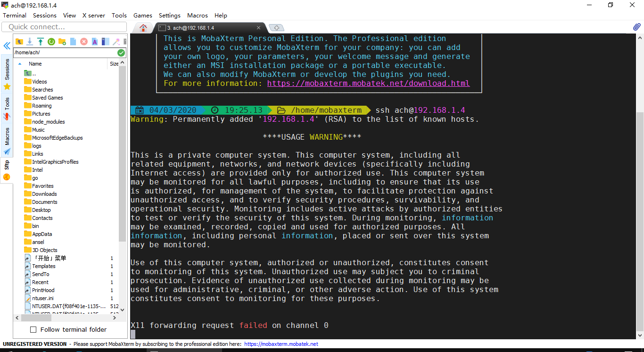Select the ntuser.ini file
The width and height of the screenshot is (644, 352).
(39, 298)
